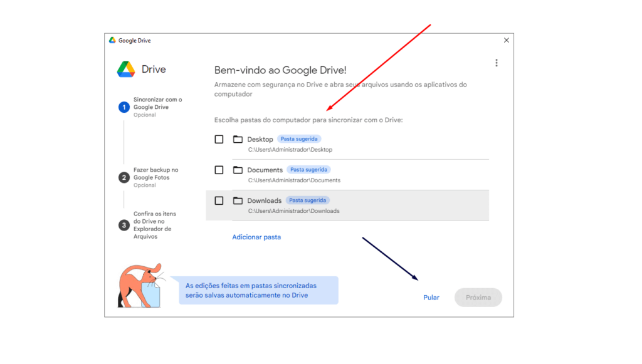Click the Google Drive logo in title bar
This screenshot has width=642, height=364.
coord(112,40)
